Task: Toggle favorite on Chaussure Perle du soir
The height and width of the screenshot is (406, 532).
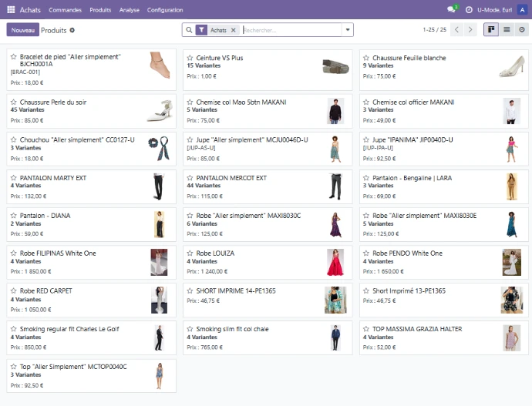Action: click(14, 102)
